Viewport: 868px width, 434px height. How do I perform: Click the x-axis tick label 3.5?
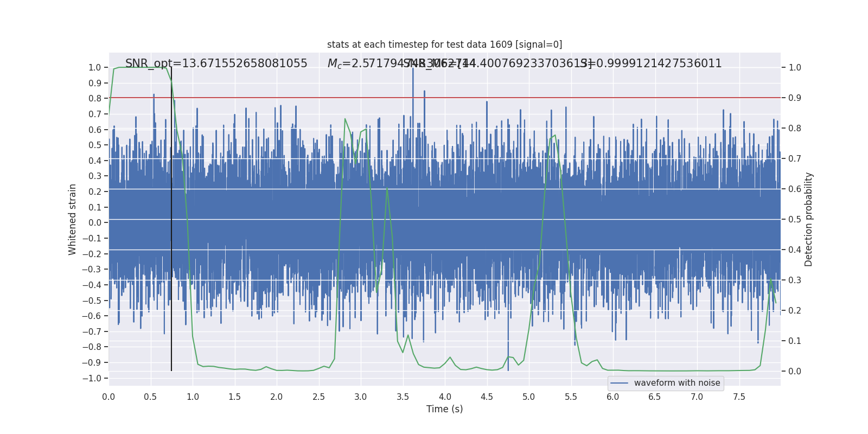tap(403, 397)
